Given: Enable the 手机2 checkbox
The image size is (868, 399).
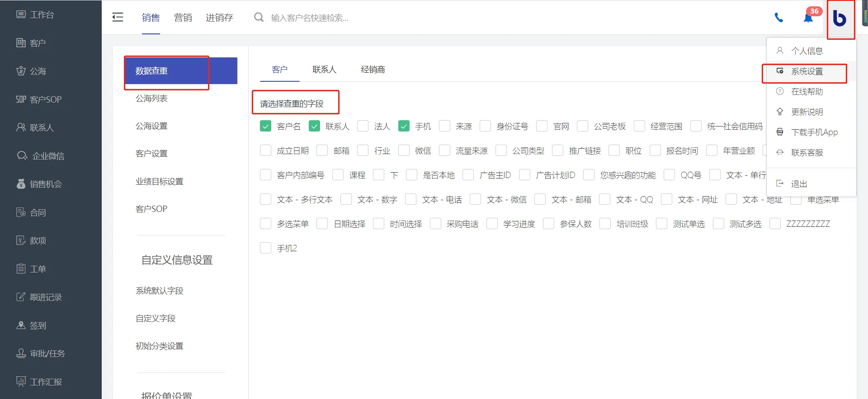Looking at the screenshot, I should pos(266,248).
